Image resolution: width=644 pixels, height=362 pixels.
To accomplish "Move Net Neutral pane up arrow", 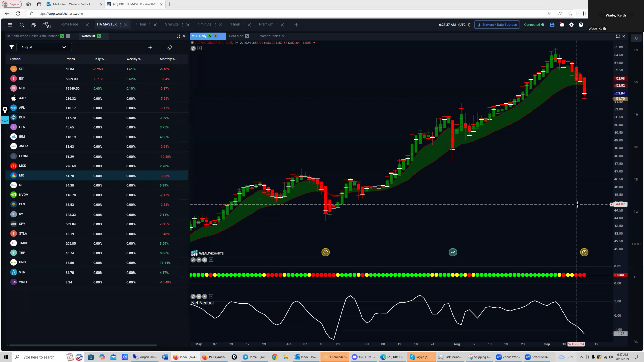I will click(x=205, y=296).
